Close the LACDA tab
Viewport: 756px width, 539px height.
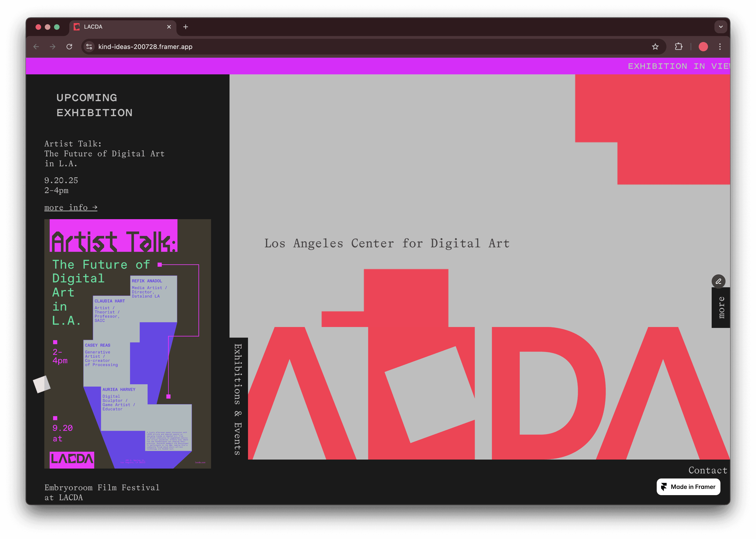coord(169,27)
